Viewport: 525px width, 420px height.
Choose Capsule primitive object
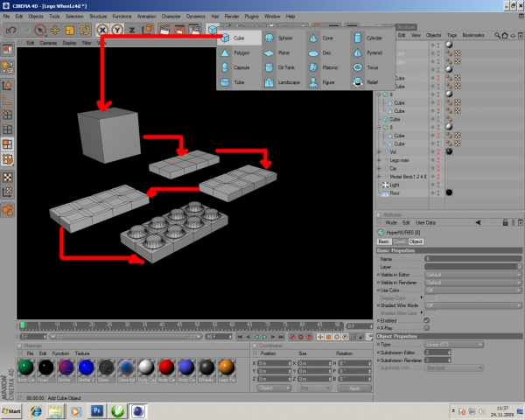pos(239,67)
